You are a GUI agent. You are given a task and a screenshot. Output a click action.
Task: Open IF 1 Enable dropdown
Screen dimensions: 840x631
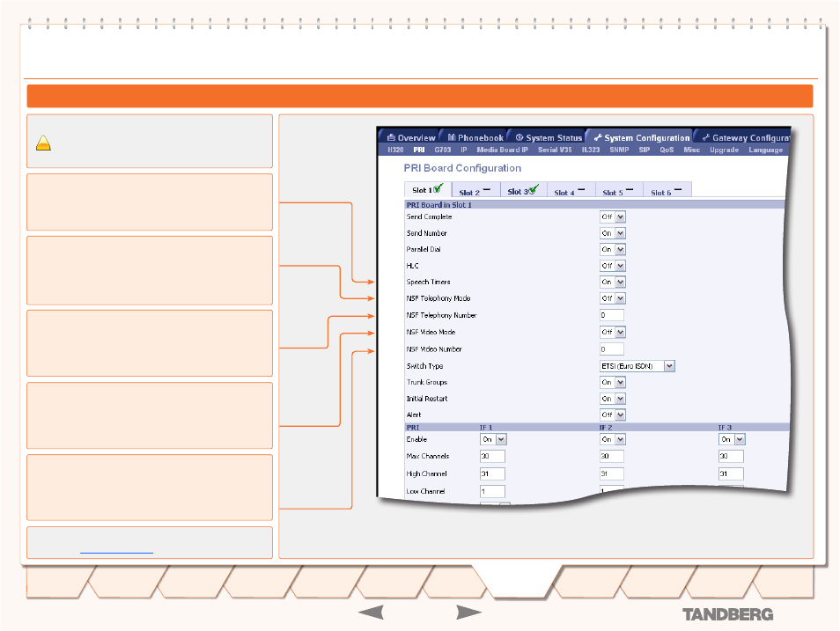(493, 439)
